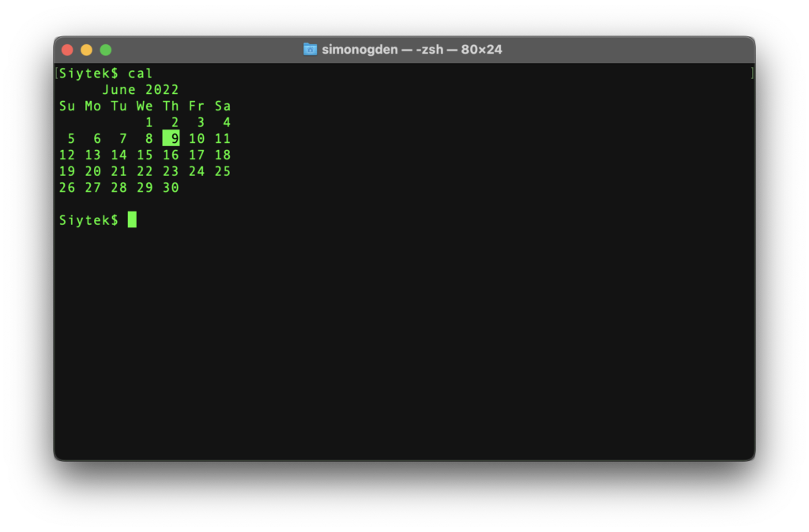The width and height of the screenshot is (809, 532).
Task: Maximize the Terminal window with the green button
Action: coord(106,50)
